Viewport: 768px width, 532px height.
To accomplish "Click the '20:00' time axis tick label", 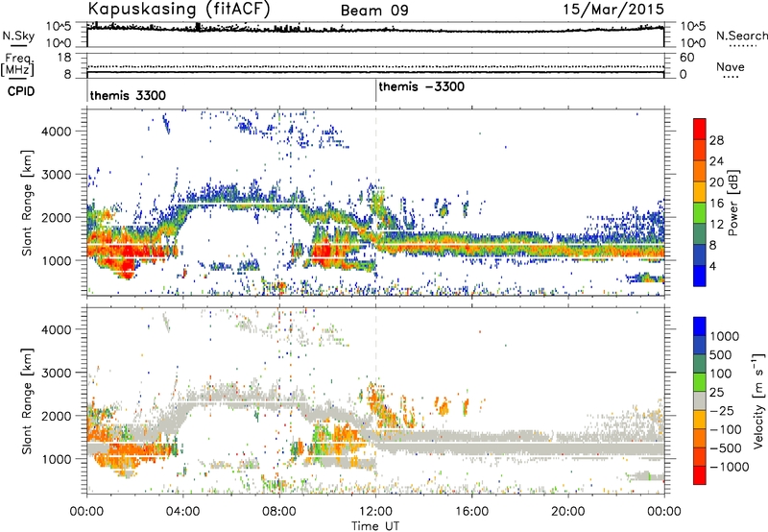I will pyautogui.click(x=568, y=512).
